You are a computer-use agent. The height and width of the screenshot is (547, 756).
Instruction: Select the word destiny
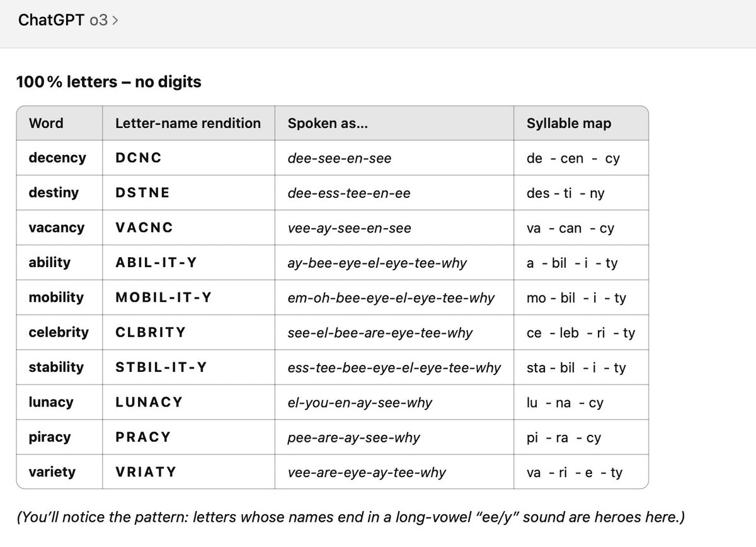pos(55,193)
